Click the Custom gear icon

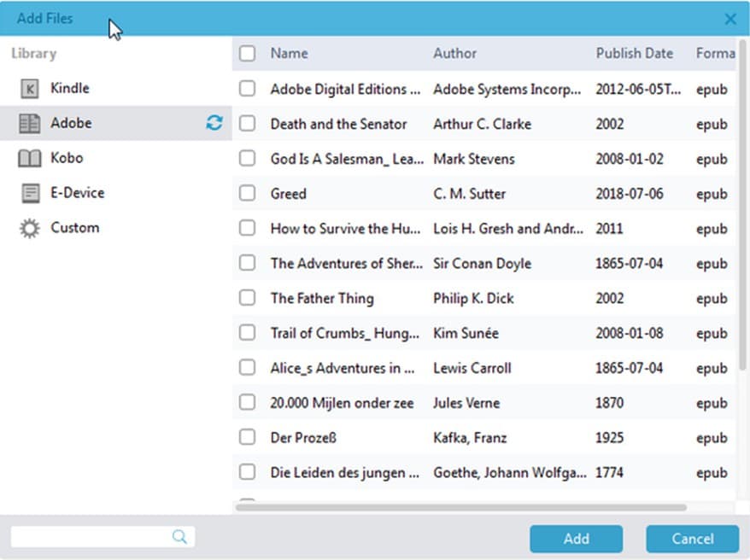(x=30, y=228)
